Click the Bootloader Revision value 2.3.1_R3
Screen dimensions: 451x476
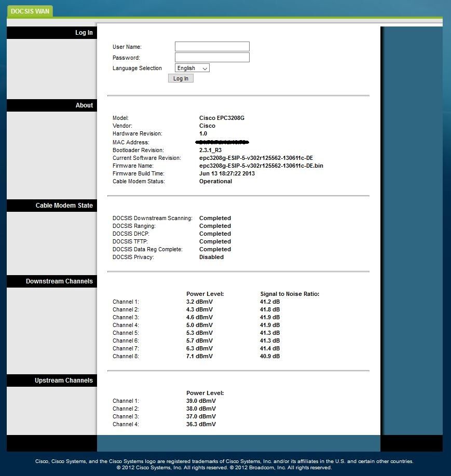click(x=210, y=150)
